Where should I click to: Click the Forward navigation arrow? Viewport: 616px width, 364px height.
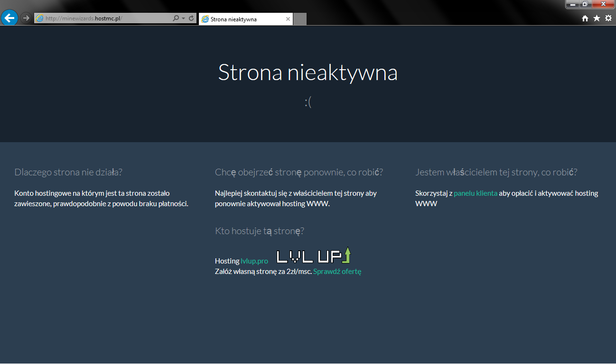[x=26, y=18]
